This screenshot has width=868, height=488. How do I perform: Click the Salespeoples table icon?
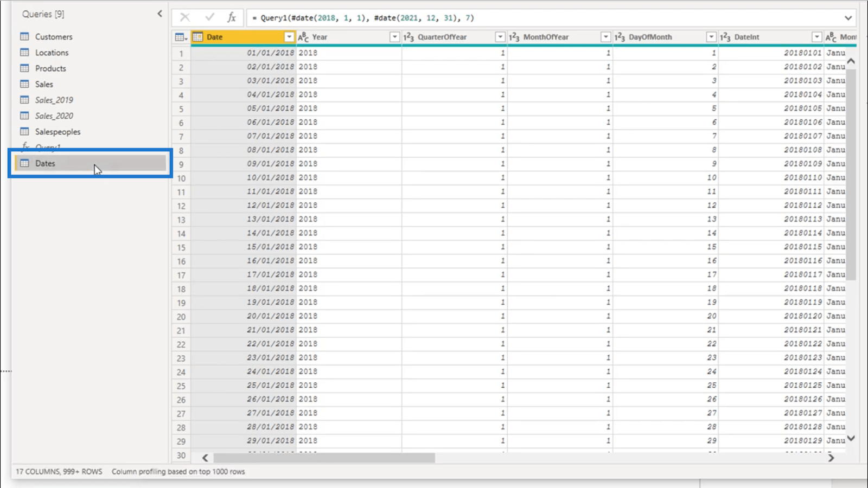point(24,131)
